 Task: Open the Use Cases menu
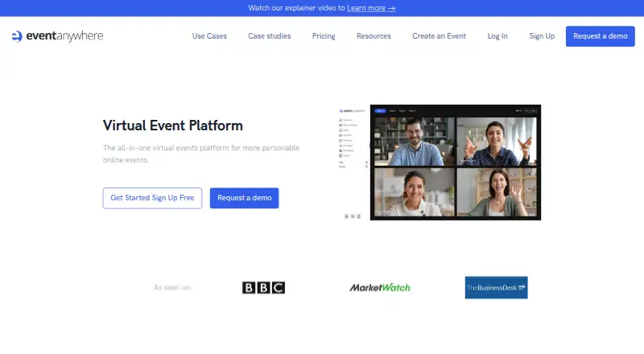209,36
